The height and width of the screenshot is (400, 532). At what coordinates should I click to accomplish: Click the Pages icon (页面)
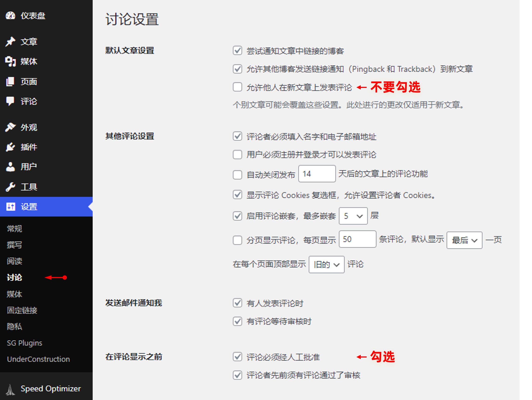(x=10, y=82)
